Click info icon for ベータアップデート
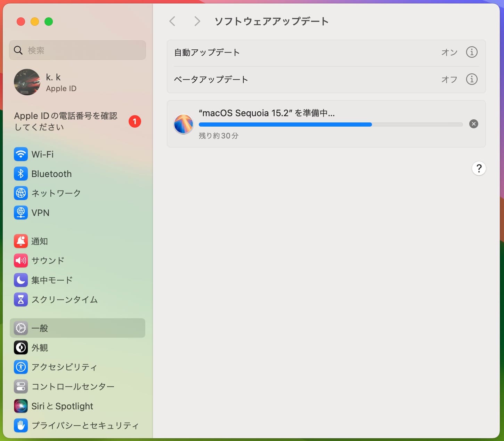This screenshot has height=441, width=504. [x=472, y=79]
